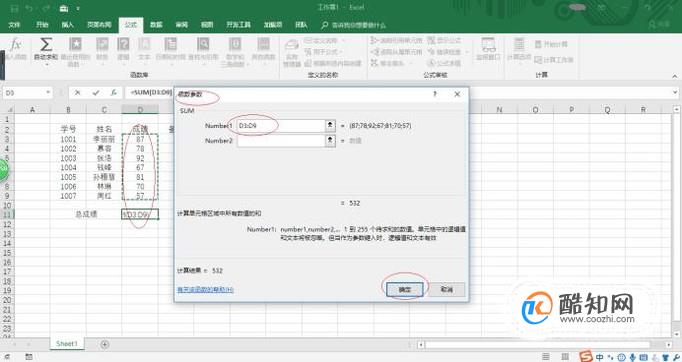Open the File tab
The image size is (682, 362).
(x=14, y=25)
